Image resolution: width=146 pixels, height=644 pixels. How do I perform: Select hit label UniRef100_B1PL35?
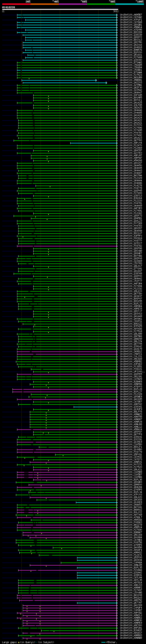(x=131, y=567)
